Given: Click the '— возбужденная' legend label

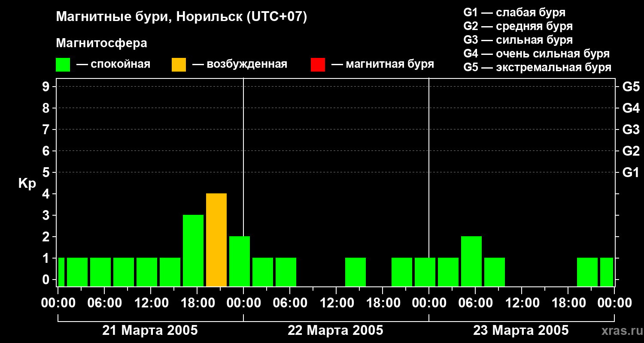Looking at the screenshot, I should (240, 65).
